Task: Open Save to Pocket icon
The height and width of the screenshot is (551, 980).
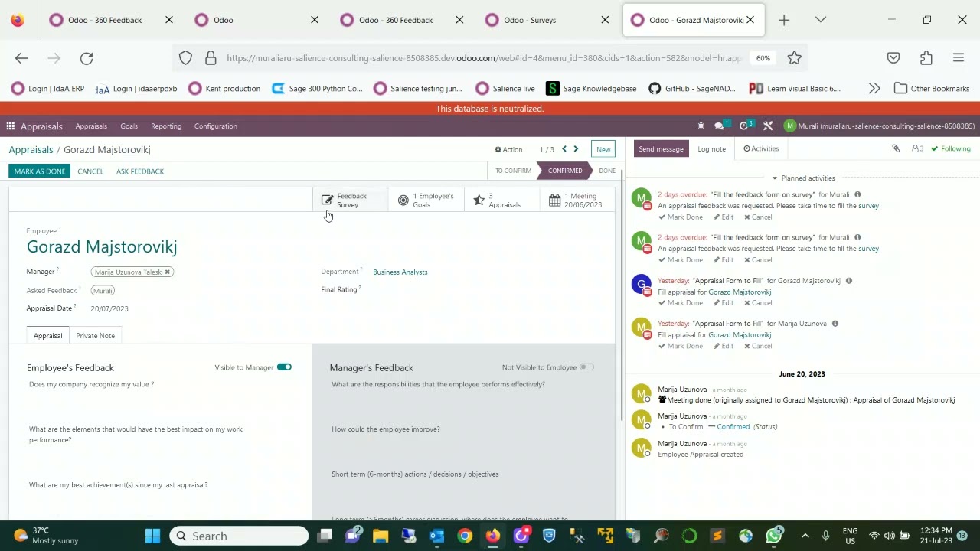Action: tap(893, 58)
